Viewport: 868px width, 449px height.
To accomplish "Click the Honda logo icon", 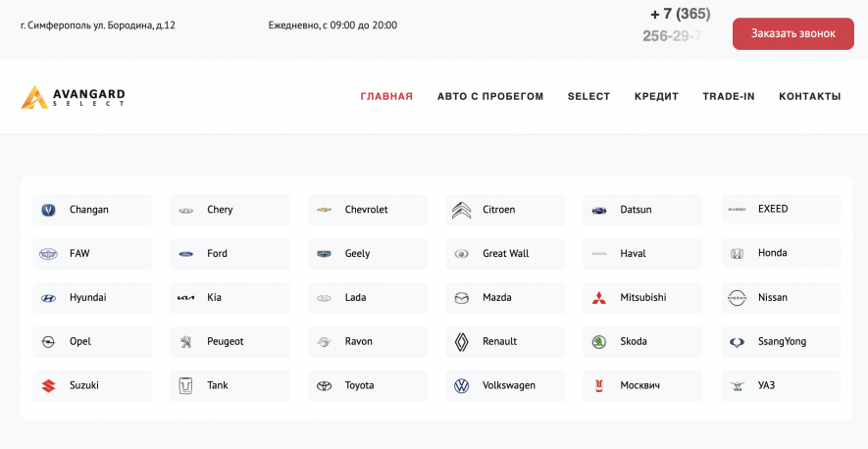I will (x=737, y=254).
